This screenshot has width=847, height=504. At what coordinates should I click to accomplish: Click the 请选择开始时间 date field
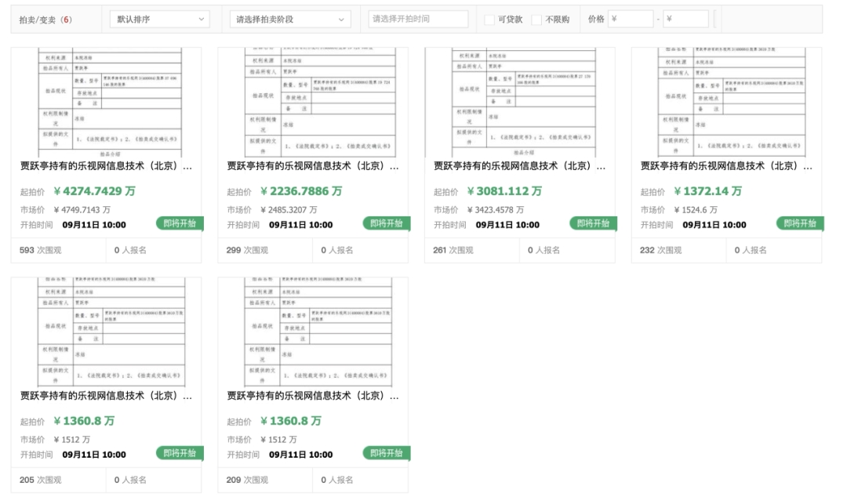click(x=417, y=19)
